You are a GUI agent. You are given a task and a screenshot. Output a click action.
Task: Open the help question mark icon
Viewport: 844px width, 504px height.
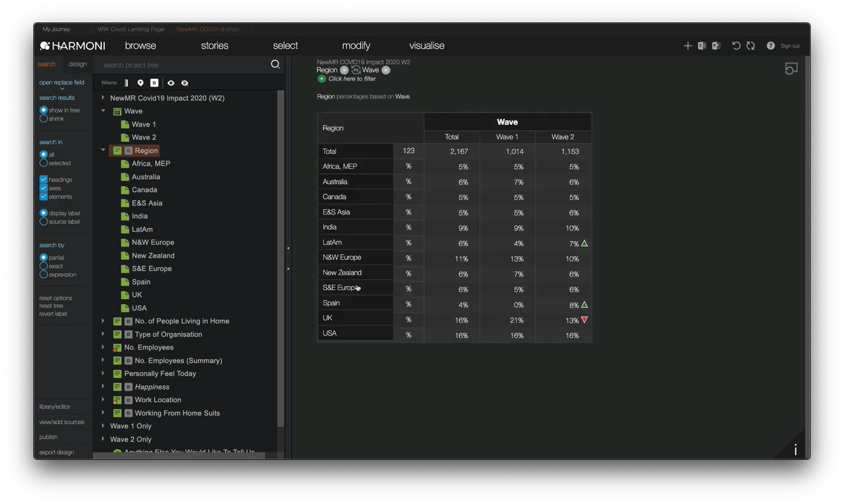pos(771,45)
